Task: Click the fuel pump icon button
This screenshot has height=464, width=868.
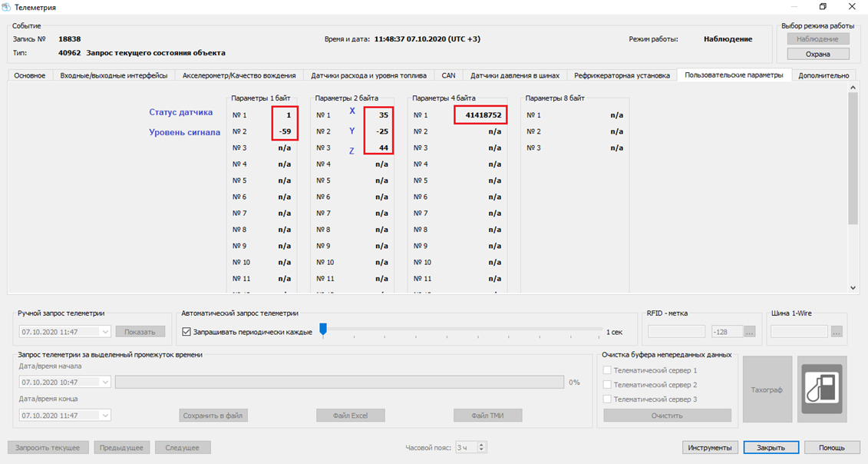Action: (822, 389)
